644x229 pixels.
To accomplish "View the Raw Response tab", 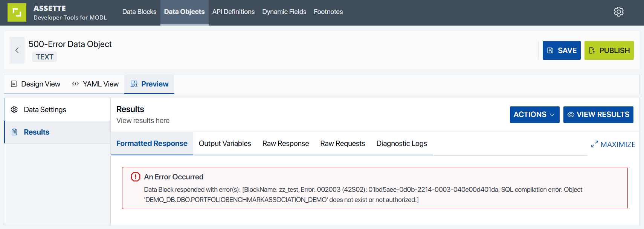I will pyautogui.click(x=285, y=144).
